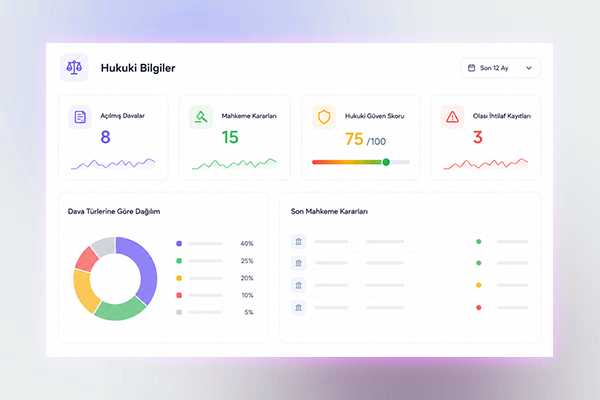Click the scales of justice logo icon

[x=74, y=68]
